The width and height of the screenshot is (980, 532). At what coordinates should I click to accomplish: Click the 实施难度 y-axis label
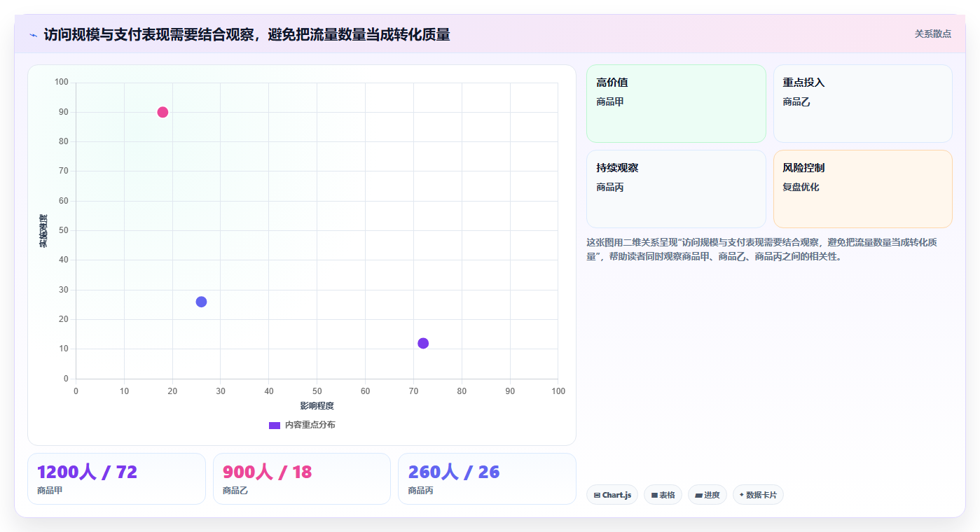point(43,231)
